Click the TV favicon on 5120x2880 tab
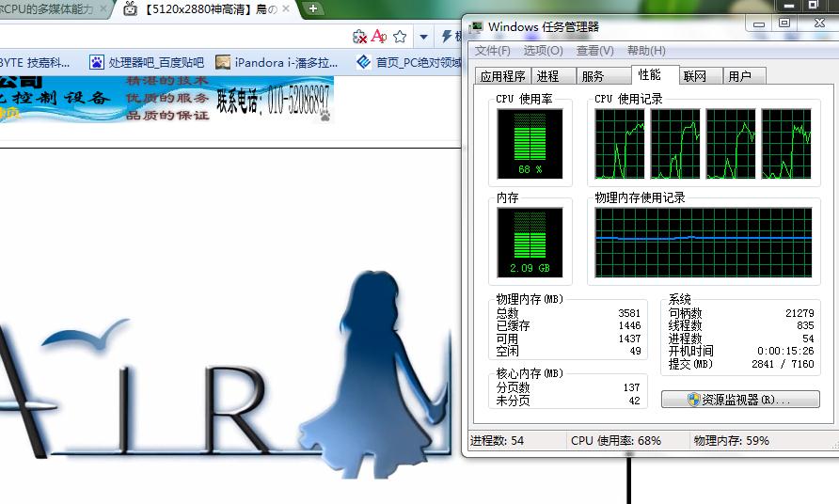The height and width of the screenshot is (504, 839). pyautogui.click(x=130, y=8)
